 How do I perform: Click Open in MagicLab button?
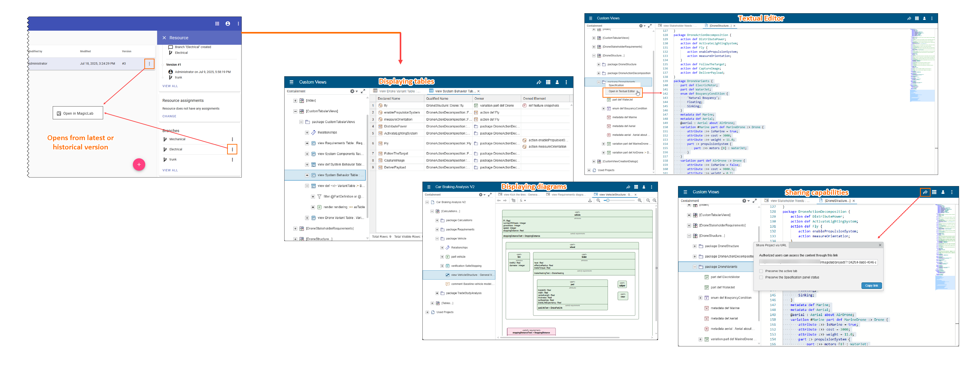(78, 113)
